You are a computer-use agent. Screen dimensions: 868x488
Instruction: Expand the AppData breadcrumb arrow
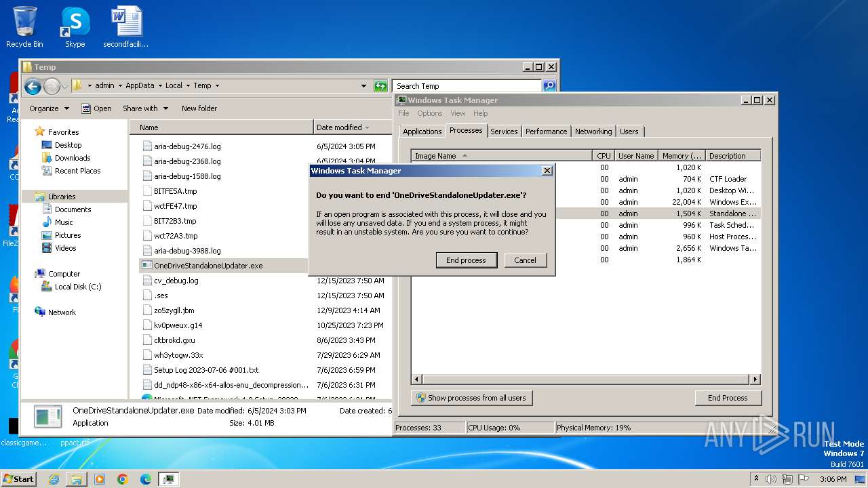(x=160, y=86)
